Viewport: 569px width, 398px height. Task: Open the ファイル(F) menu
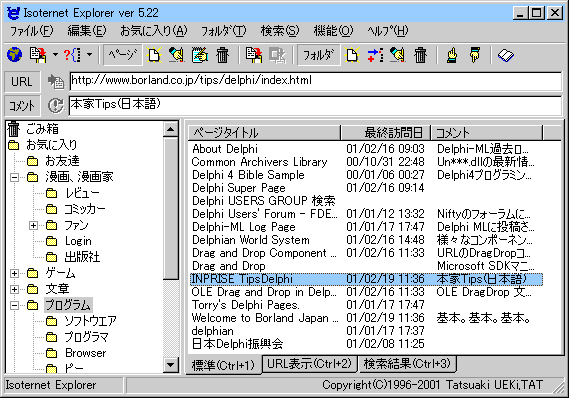pos(32,31)
